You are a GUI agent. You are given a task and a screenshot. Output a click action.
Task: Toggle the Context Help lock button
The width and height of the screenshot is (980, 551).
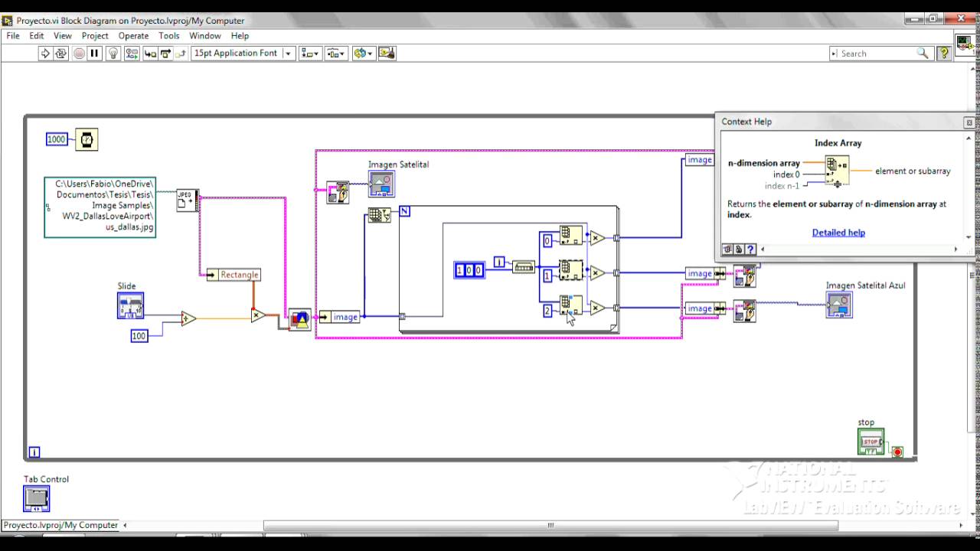[739, 249]
